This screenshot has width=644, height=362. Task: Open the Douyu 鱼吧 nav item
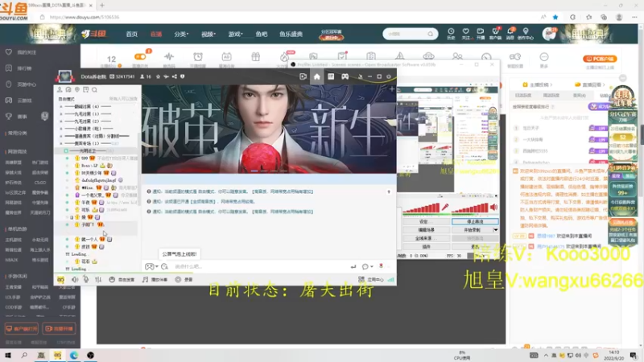(261, 34)
